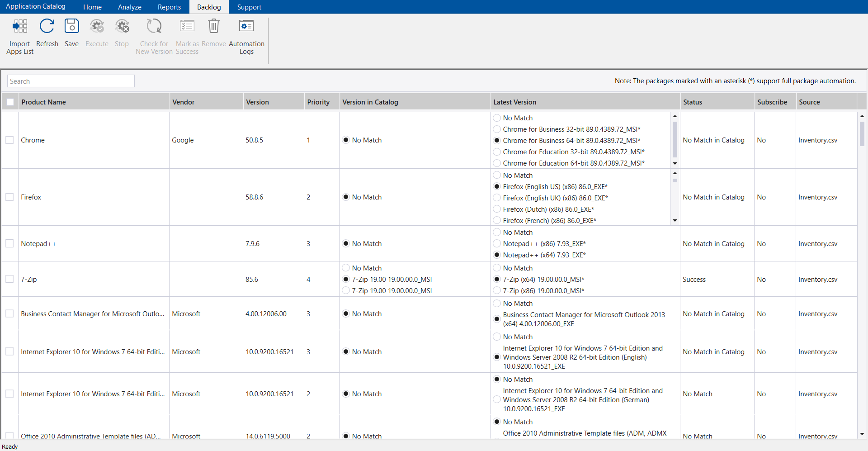Toggle the select-all header checkbox
The width and height of the screenshot is (868, 451).
(10, 102)
